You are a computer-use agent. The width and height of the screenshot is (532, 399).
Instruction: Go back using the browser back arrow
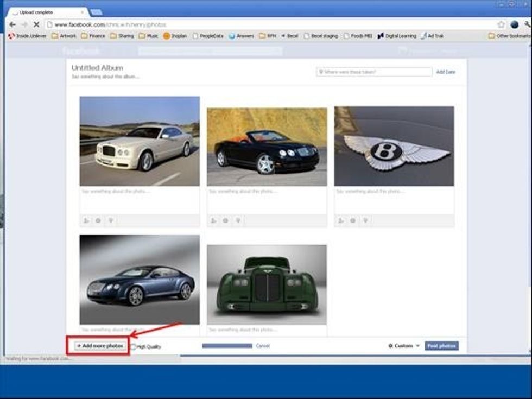(x=12, y=24)
